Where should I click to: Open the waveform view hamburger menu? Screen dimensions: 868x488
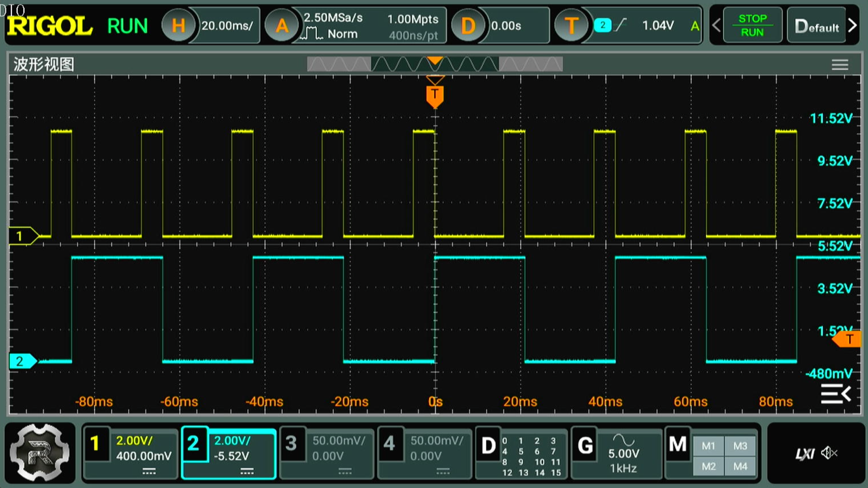pos(840,65)
